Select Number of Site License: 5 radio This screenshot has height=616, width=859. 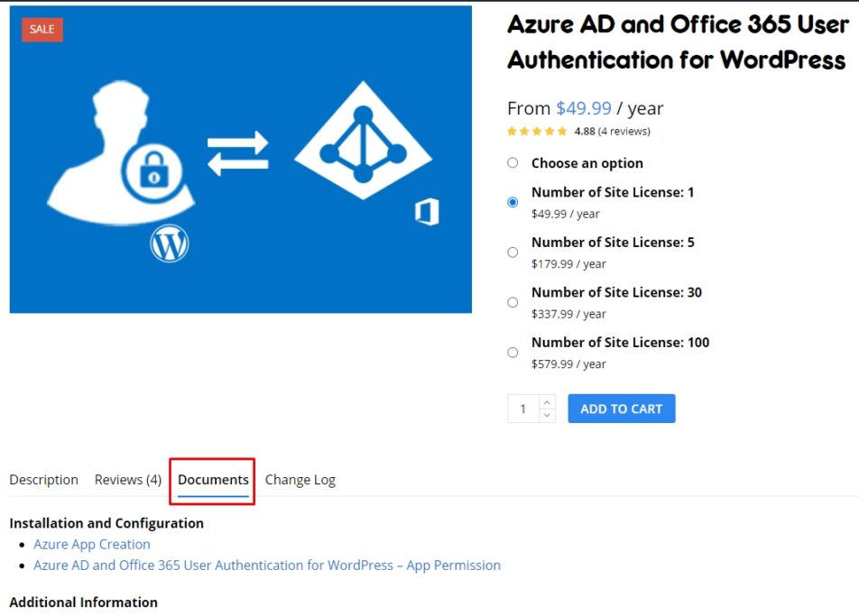(x=513, y=253)
